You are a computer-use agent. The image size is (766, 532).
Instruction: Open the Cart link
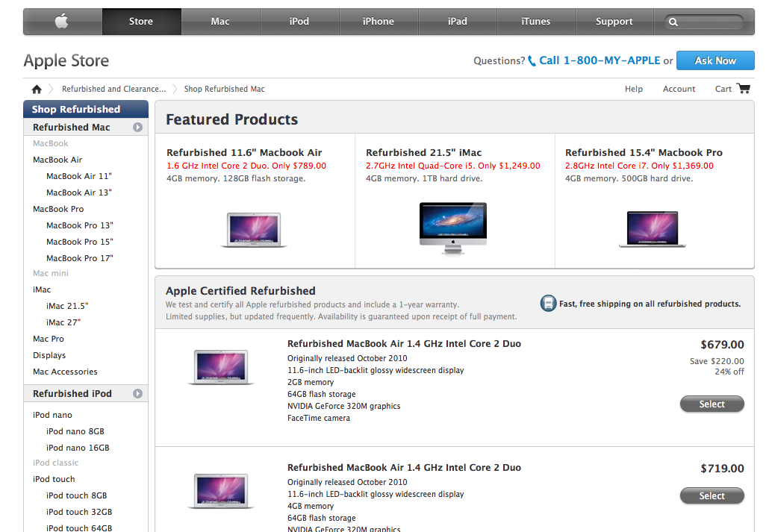coord(723,89)
